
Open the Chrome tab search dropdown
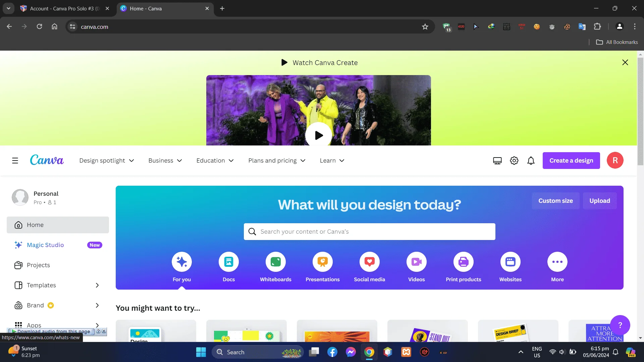point(8,8)
